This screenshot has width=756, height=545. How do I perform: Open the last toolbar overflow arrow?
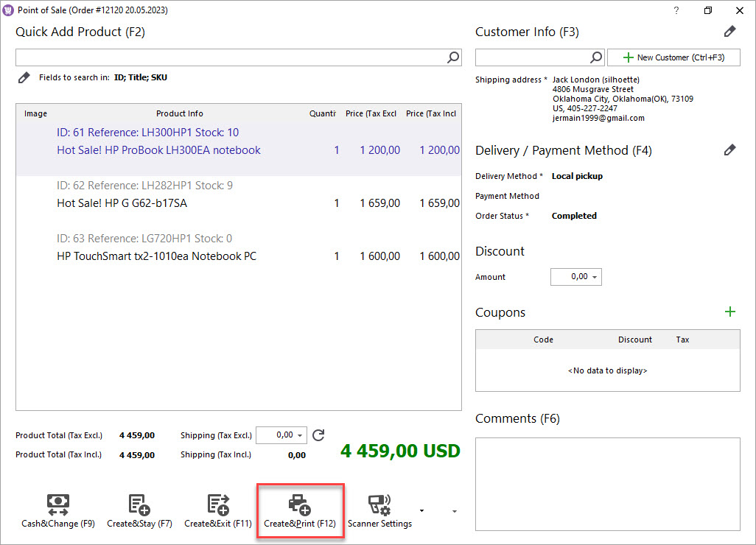click(x=454, y=511)
